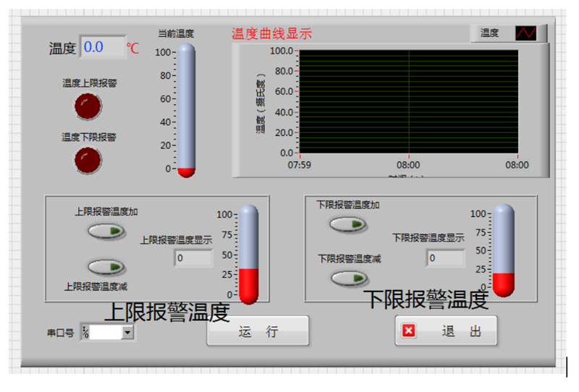The height and width of the screenshot is (392, 579).
Task: Click the 当前温度 thermometer slider
Action: click(187, 110)
